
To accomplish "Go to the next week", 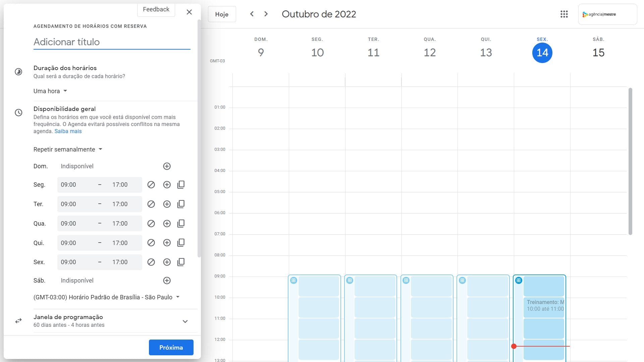I will click(x=266, y=14).
